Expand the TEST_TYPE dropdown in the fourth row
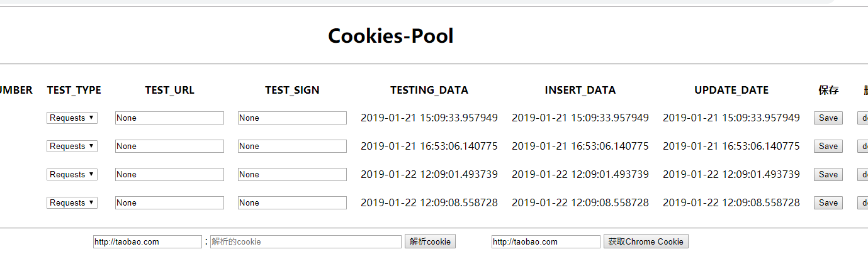The image size is (868, 271). pyautogui.click(x=72, y=203)
